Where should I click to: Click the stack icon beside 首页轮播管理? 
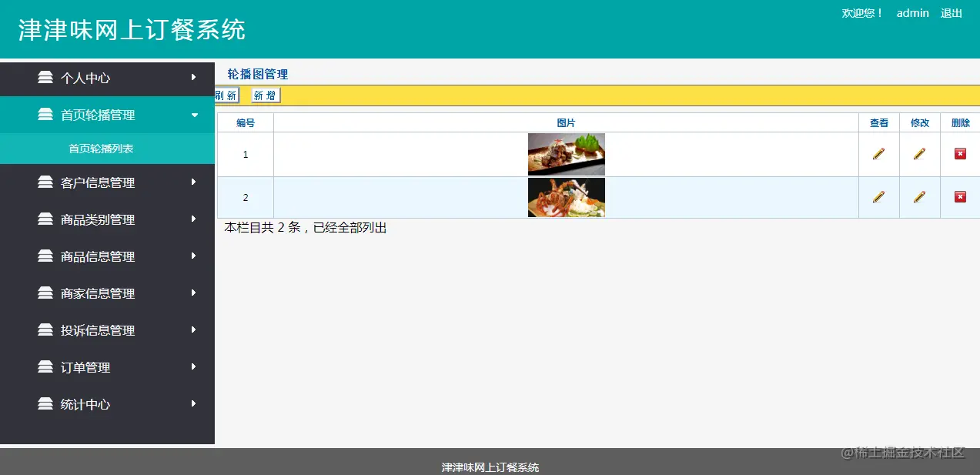(x=45, y=114)
